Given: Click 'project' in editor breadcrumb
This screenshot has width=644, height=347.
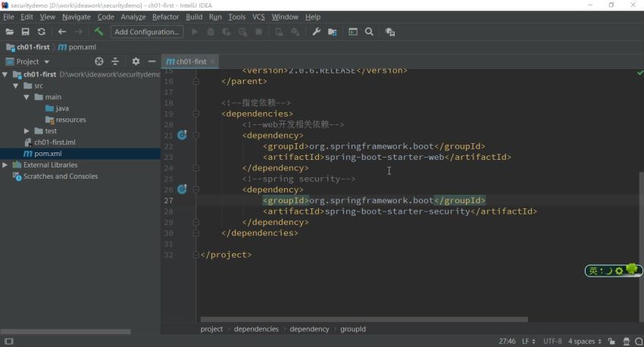Looking at the screenshot, I should pyautogui.click(x=211, y=329).
